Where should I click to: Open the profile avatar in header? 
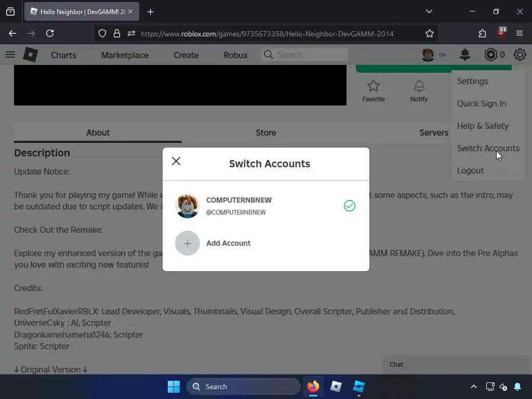428,55
